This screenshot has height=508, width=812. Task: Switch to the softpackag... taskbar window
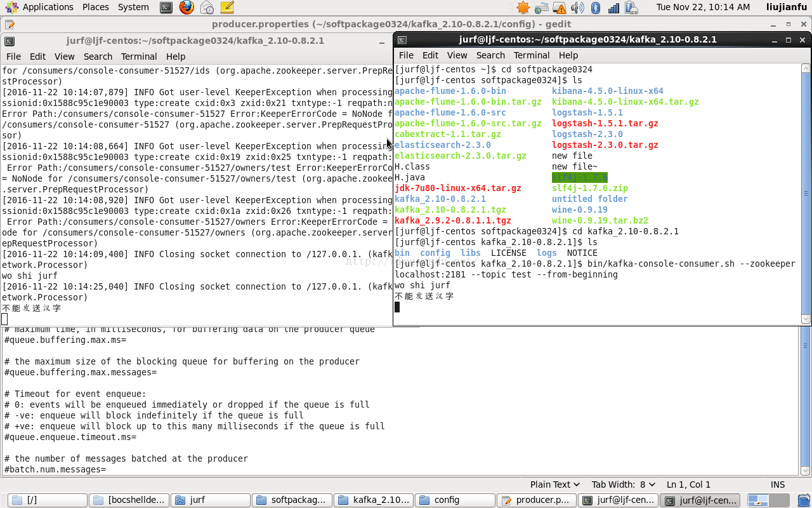pos(292,500)
